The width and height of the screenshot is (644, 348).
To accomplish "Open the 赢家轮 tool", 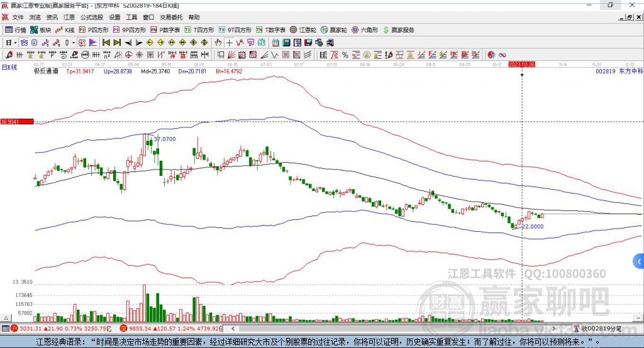I will [334, 30].
